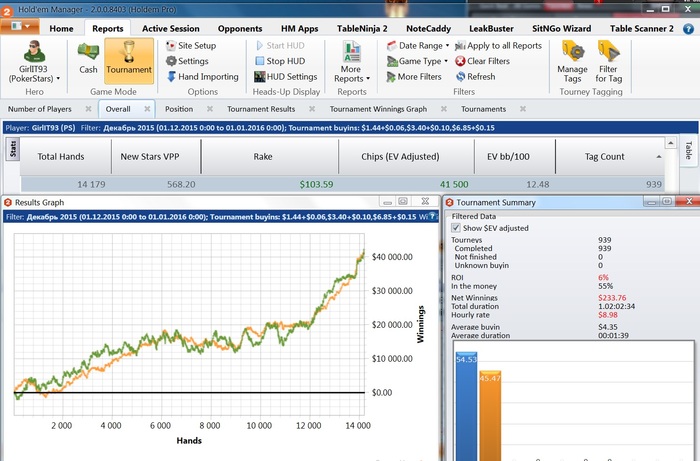The height and width of the screenshot is (461, 700).
Task: Open the Active Session tab
Action: (x=171, y=29)
